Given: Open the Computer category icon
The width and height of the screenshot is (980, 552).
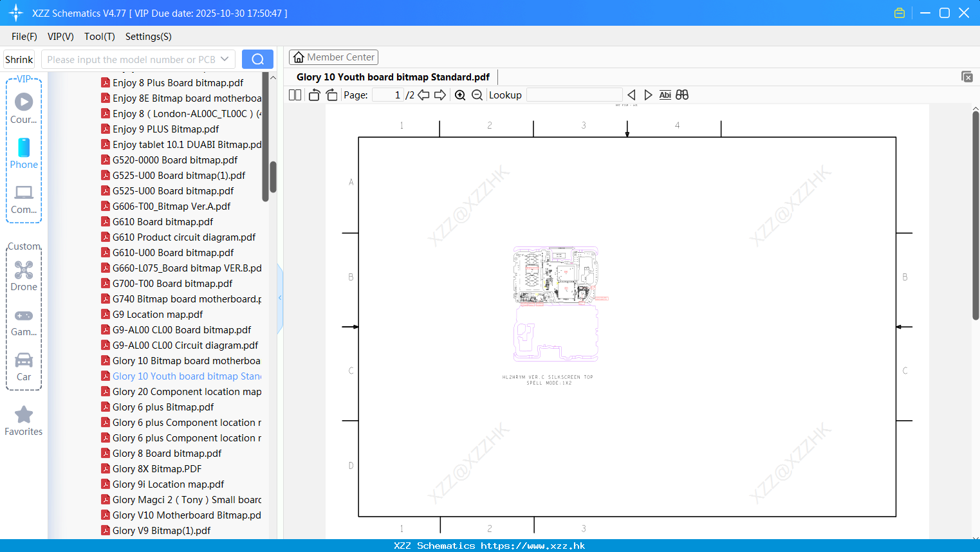Looking at the screenshot, I should pos(24,199).
